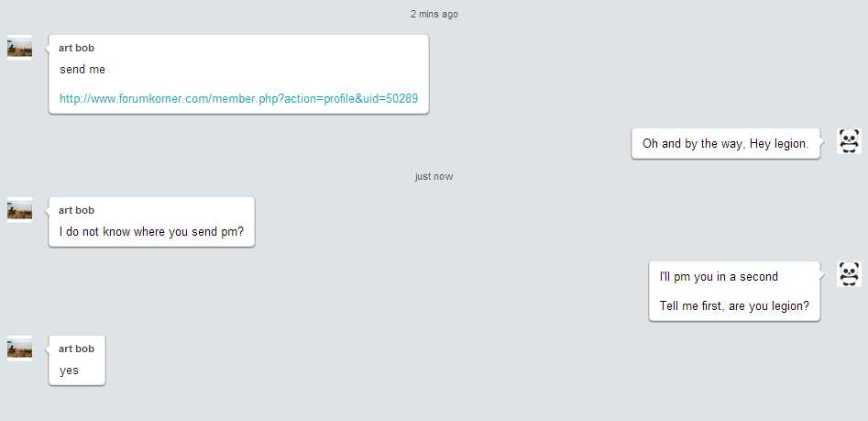Click the bubble tail of "I'll pm you" message
This screenshot has width=868, height=421.
[822, 273]
